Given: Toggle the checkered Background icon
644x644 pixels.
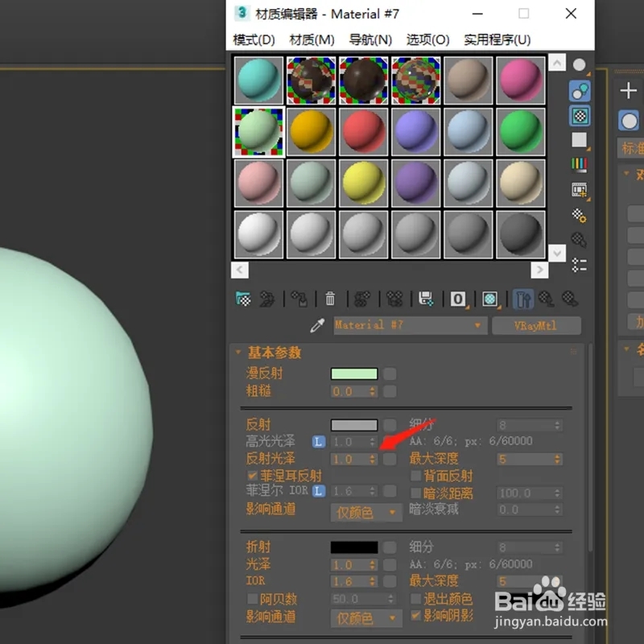Looking at the screenshot, I should (x=580, y=116).
